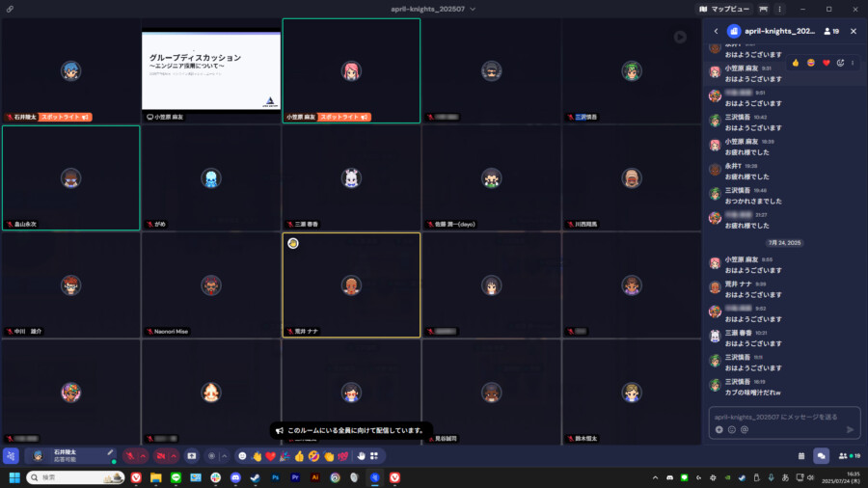Viewport: 868px width, 488px height.
Task: Open the participants list showing 19
Action: 848,455
